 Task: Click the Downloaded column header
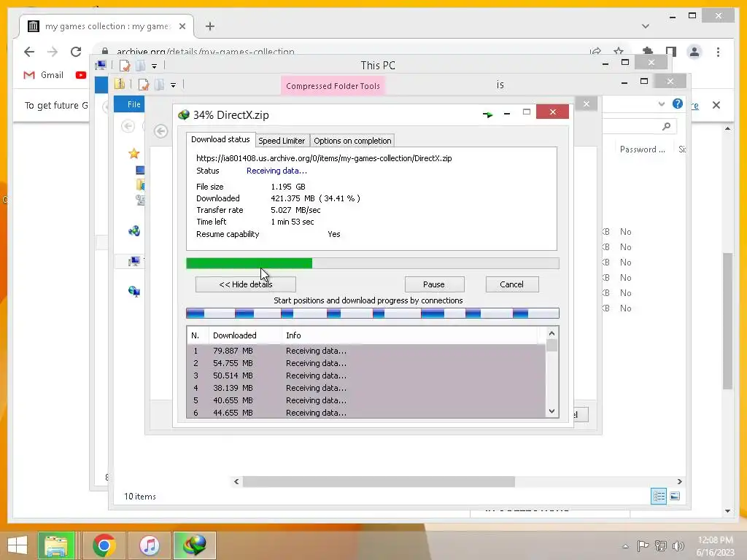[x=245, y=335]
